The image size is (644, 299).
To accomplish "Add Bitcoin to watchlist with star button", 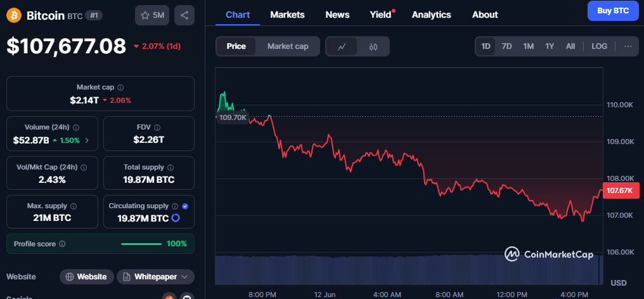I will click(x=152, y=16).
